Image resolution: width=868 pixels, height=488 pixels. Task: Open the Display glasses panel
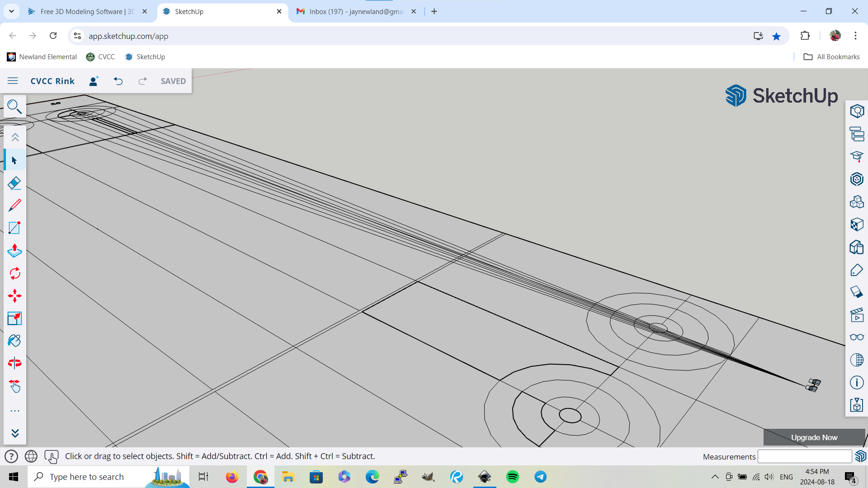(x=857, y=338)
